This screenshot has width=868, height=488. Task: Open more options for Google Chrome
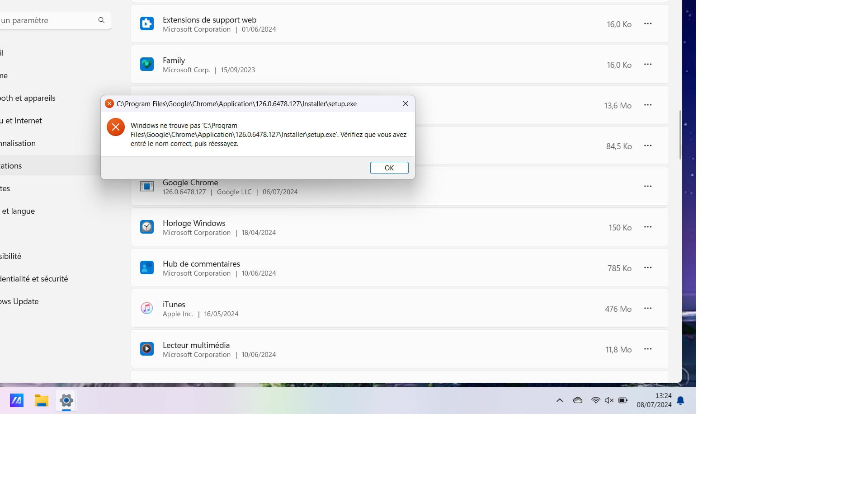(648, 186)
